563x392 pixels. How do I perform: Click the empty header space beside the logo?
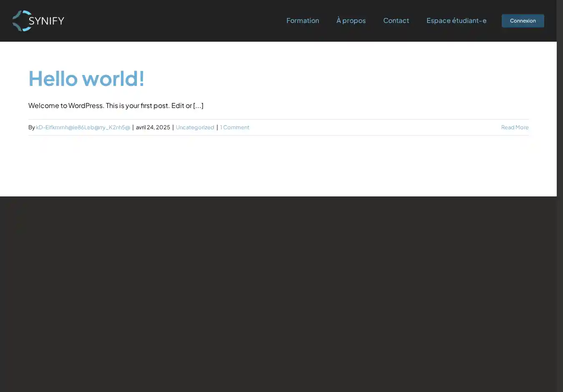pos(167,21)
